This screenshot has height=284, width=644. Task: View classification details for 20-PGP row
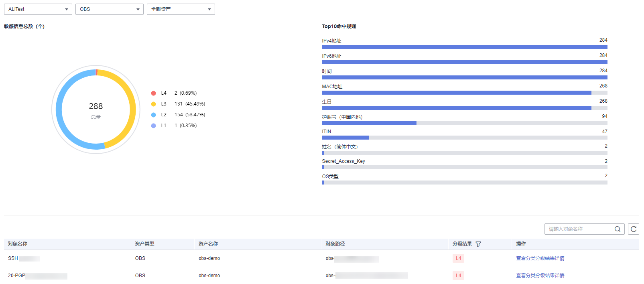[x=540, y=276]
